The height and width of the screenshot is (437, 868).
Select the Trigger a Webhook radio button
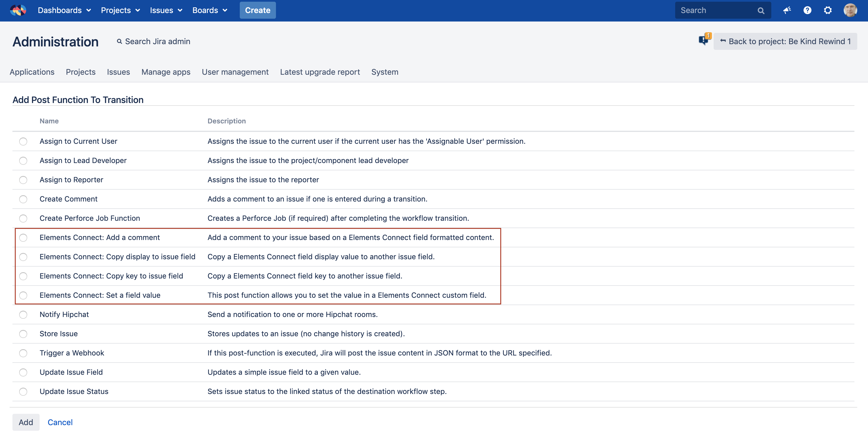tap(23, 353)
